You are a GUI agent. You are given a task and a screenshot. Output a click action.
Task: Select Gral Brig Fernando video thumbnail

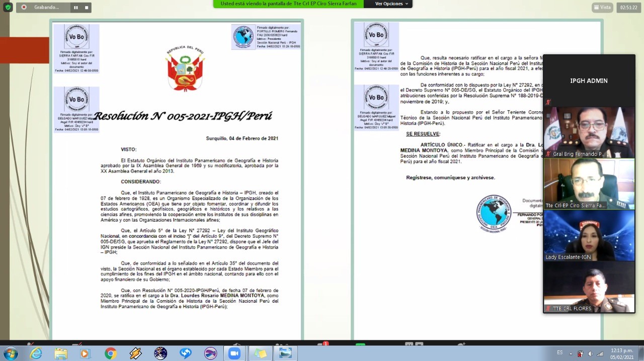pyautogui.click(x=589, y=132)
